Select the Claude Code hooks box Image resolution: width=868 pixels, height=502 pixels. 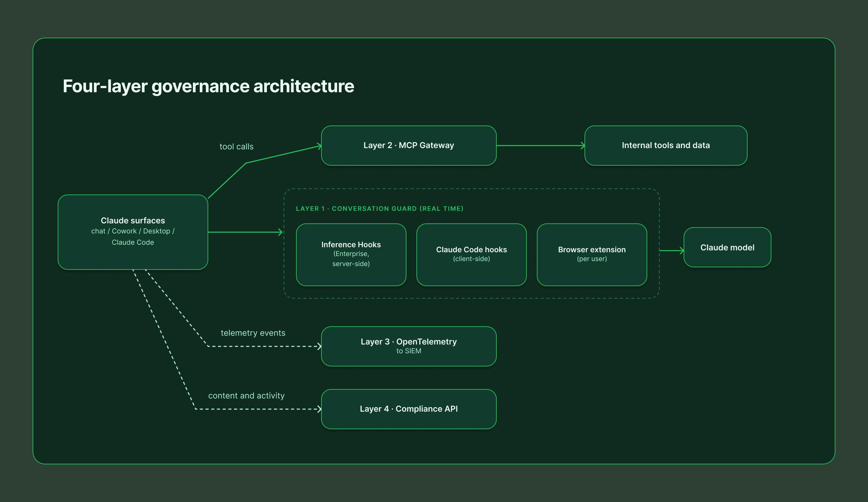(x=471, y=255)
